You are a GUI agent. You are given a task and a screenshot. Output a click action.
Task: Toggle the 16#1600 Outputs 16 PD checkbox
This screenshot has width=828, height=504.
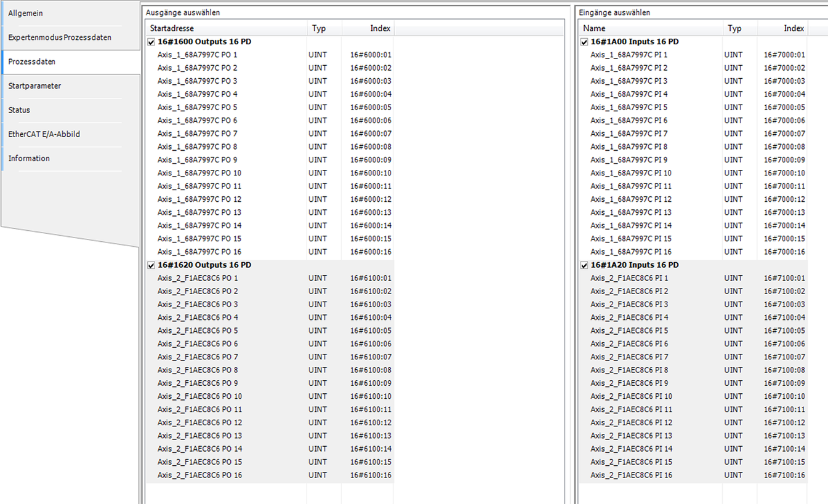(151, 42)
